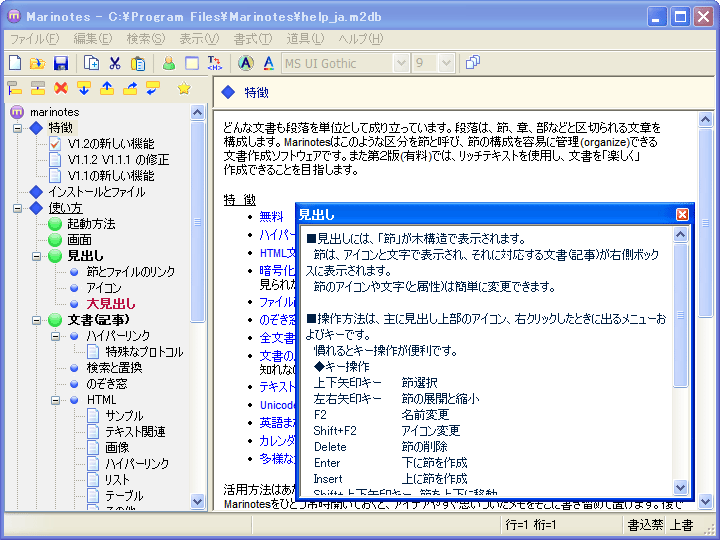This screenshot has width=720, height=540.
Task: Click the Marinotes root icon in the tree
Action: (x=17, y=112)
